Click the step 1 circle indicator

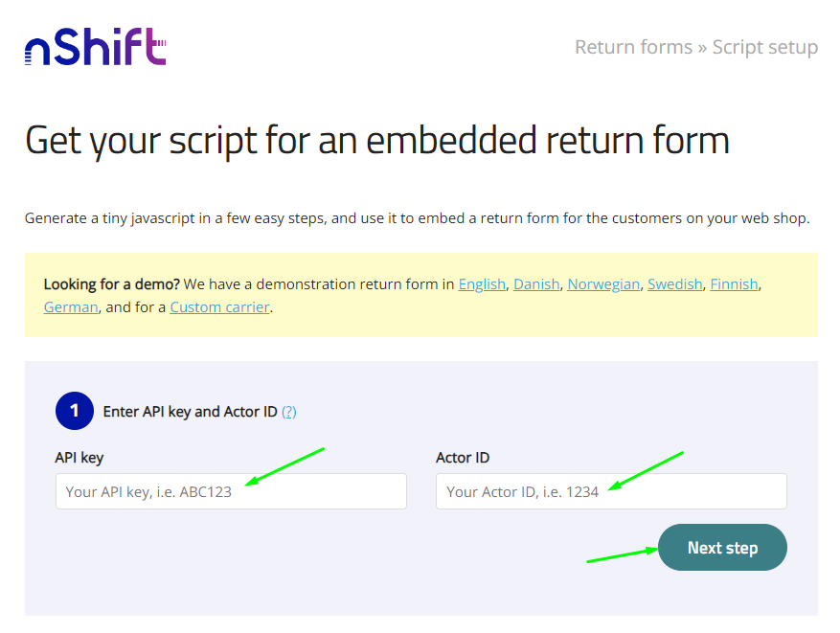point(75,410)
